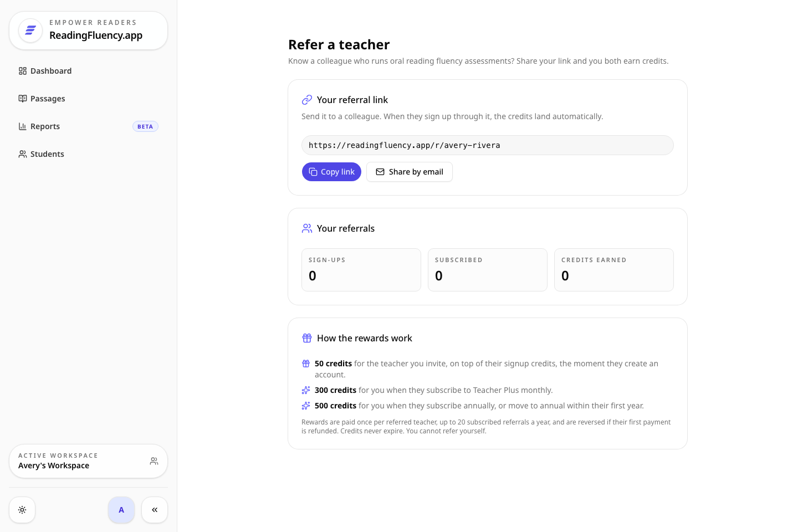Click the '500 credits' bold text
This screenshot has height=532, width=798.
335,406
